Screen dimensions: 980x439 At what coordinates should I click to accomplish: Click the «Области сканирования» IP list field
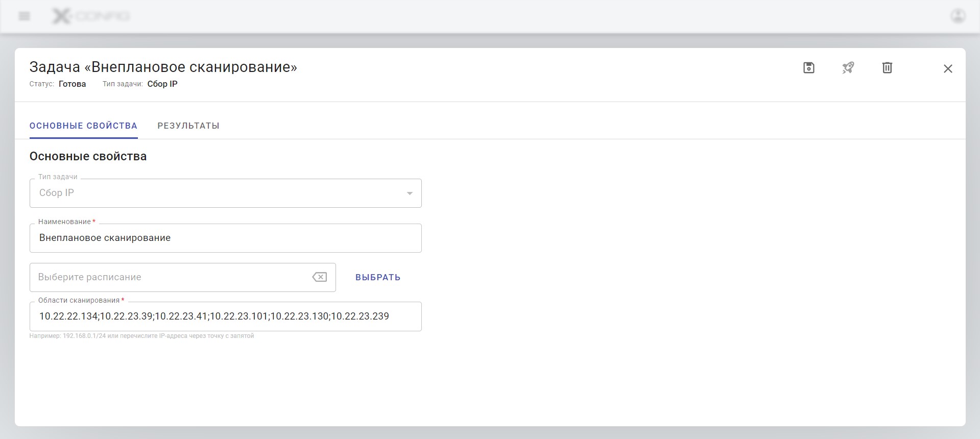tap(225, 316)
